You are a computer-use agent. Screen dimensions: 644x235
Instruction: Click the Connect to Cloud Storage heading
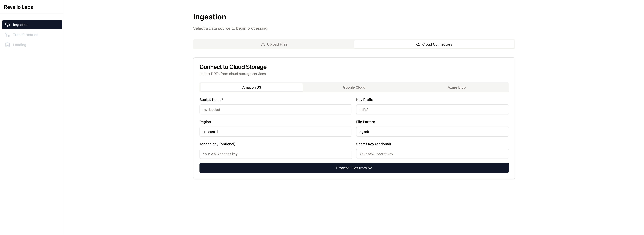coord(233,67)
